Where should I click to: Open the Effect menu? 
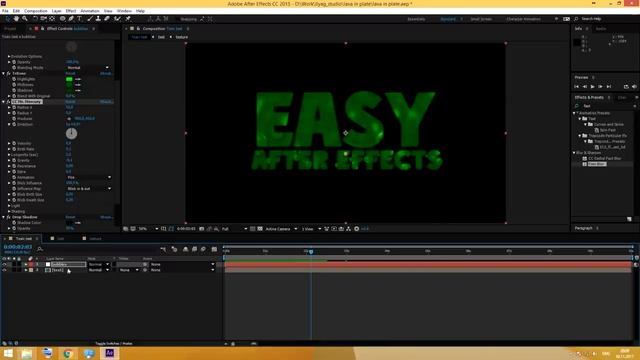(71, 11)
